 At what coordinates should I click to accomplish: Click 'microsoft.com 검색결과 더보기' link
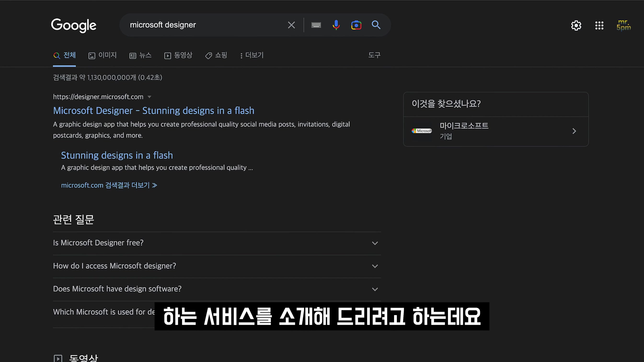coord(109,185)
